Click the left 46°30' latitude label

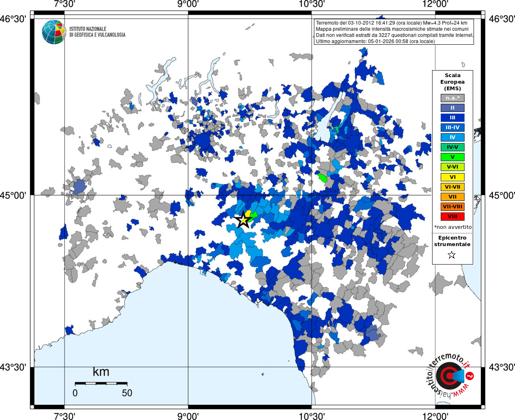13,19
